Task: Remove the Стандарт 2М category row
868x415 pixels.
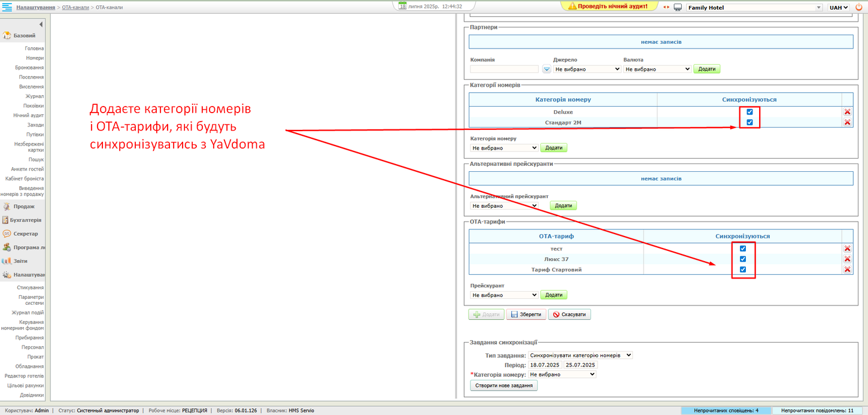Action: coord(847,122)
